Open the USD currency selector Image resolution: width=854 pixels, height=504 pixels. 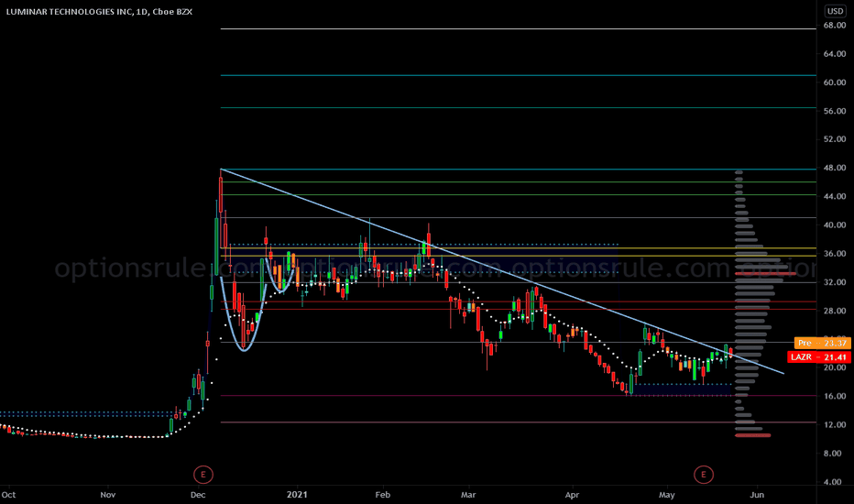pyautogui.click(x=835, y=11)
